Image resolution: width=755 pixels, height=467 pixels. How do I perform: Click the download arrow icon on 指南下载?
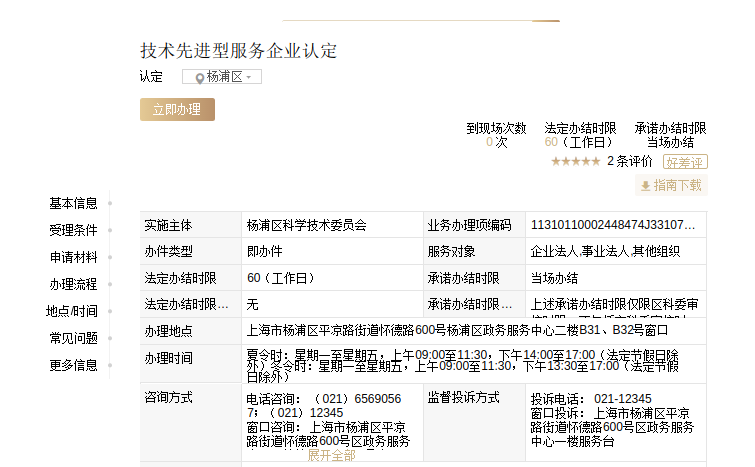[646, 186]
